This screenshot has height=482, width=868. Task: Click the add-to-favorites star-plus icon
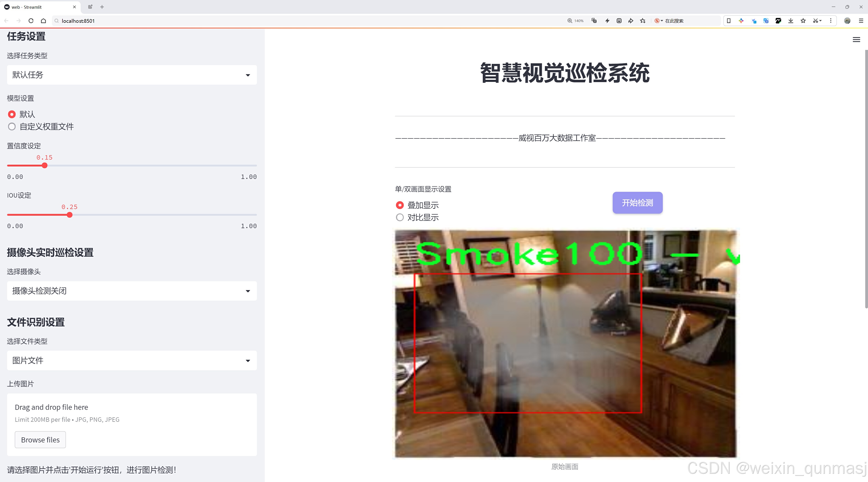coord(643,21)
